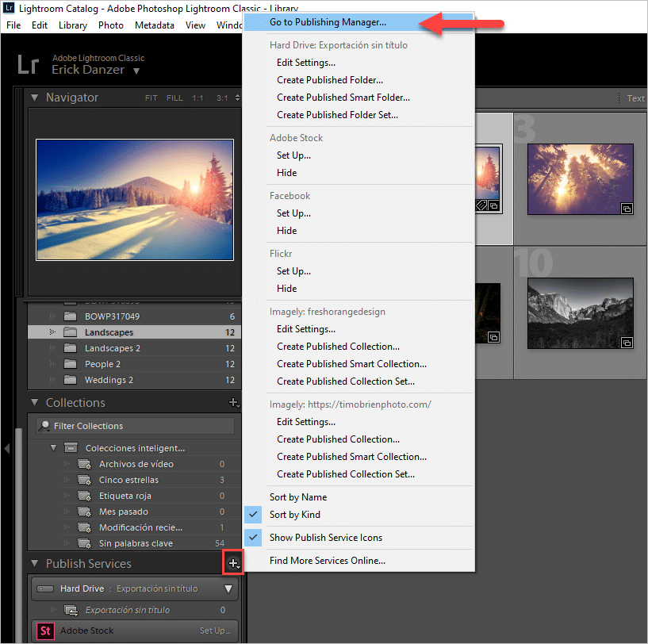Click the Archivos de vídeo smart collection icon
The height and width of the screenshot is (644, 648).
click(x=84, y=464)
